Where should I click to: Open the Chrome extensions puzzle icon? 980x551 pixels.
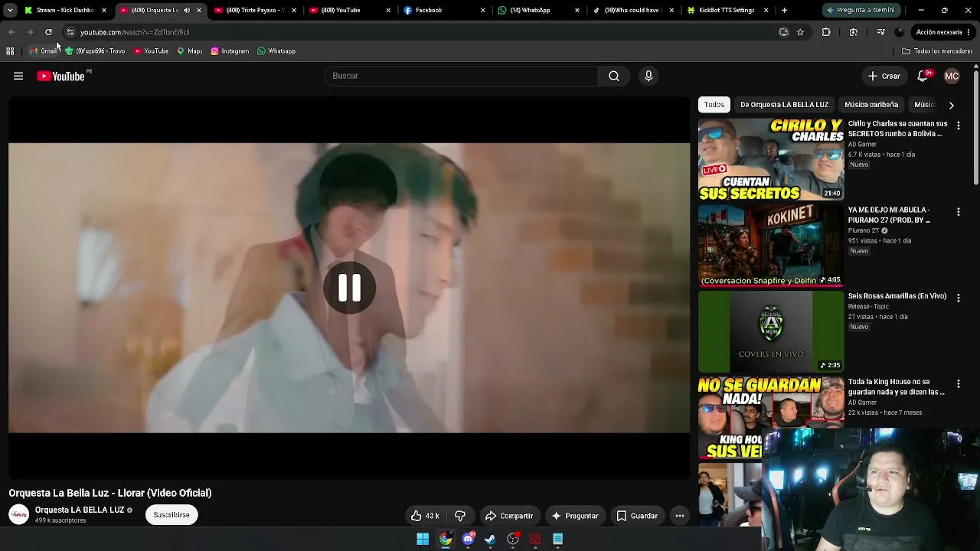tap(826, 32)
